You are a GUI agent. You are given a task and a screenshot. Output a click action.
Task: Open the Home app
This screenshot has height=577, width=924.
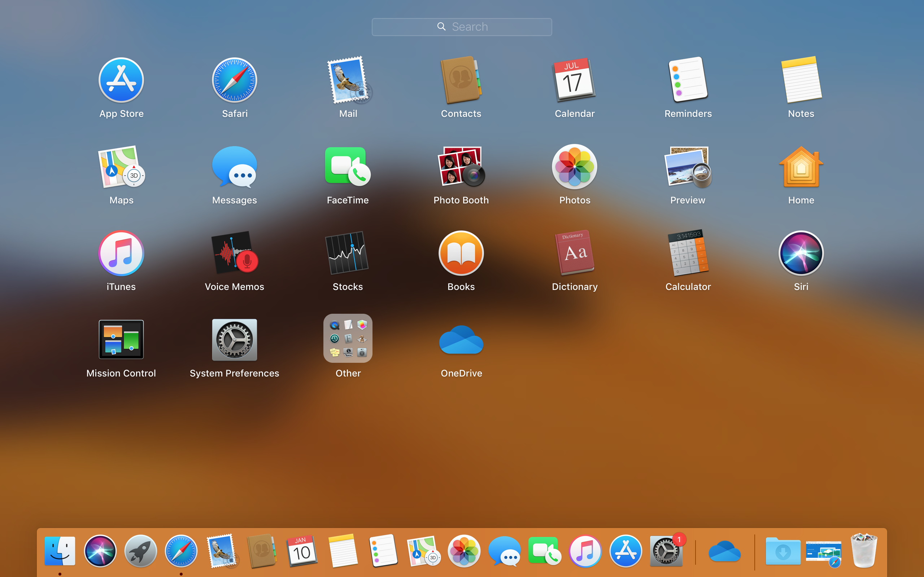click(x=801, y=167)
